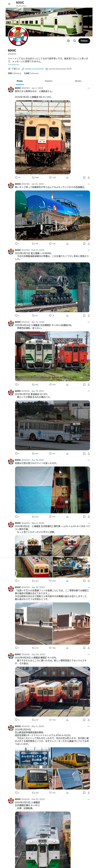Open the twitter.com/Hd1Xh profile link
The height and width of the screenshot is (868, 98).
(34, 69)
